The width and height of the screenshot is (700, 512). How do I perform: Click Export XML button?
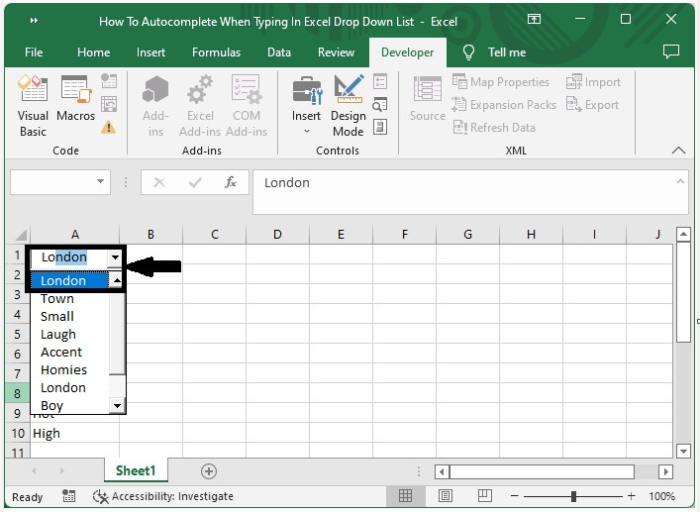(x=592, y=104)
